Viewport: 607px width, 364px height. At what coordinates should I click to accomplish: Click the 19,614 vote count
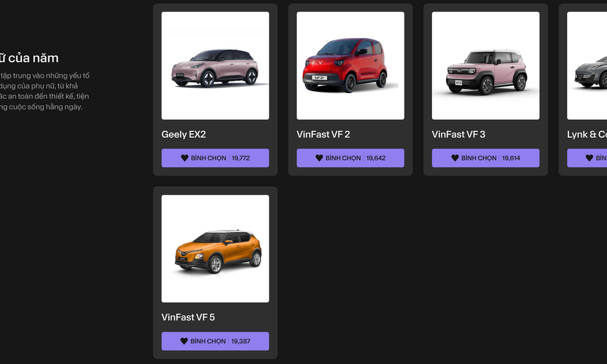[x=511, y=158]
